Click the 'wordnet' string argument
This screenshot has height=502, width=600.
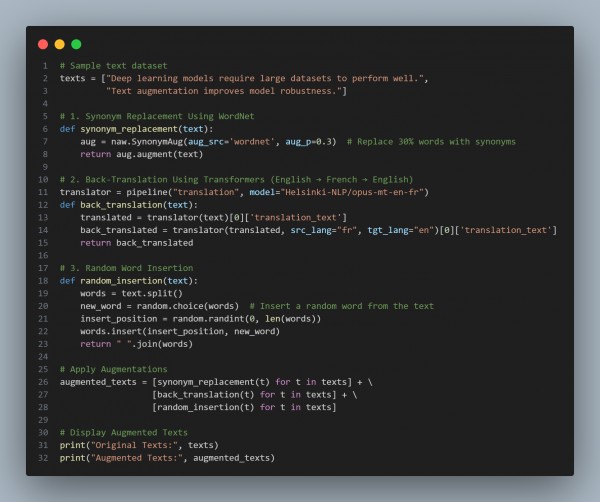click(252, 142)
